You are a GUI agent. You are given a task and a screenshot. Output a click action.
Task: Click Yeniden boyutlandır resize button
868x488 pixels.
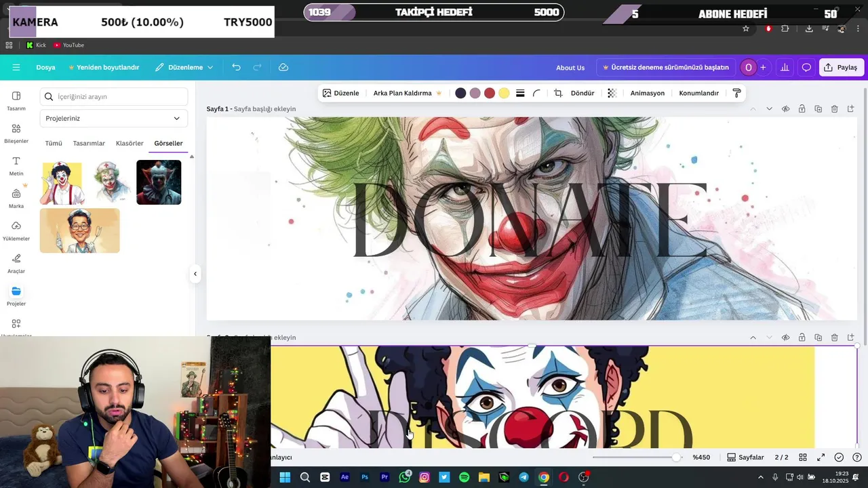(x=103, y=67)
